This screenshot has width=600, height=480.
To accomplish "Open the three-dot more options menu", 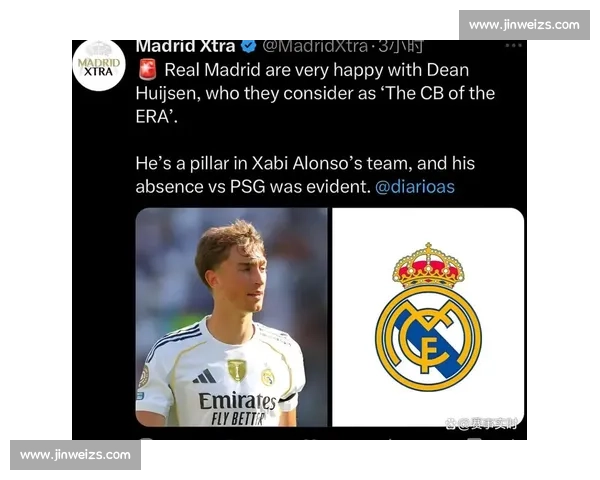I will click(x=514, y=46).
